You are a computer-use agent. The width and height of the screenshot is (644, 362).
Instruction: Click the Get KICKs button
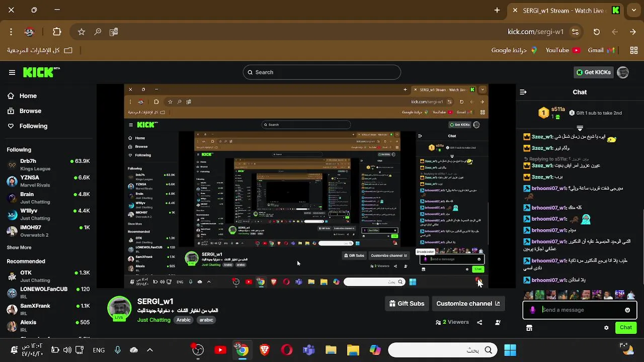pos(593,72)
